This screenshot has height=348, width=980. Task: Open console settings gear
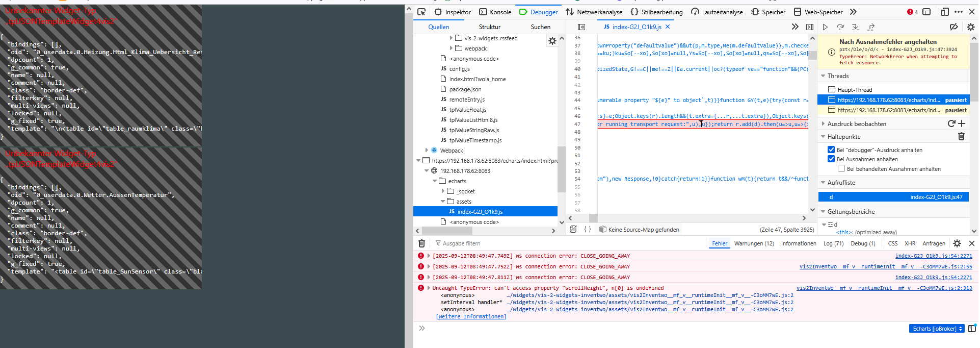(x=957, y=243)
